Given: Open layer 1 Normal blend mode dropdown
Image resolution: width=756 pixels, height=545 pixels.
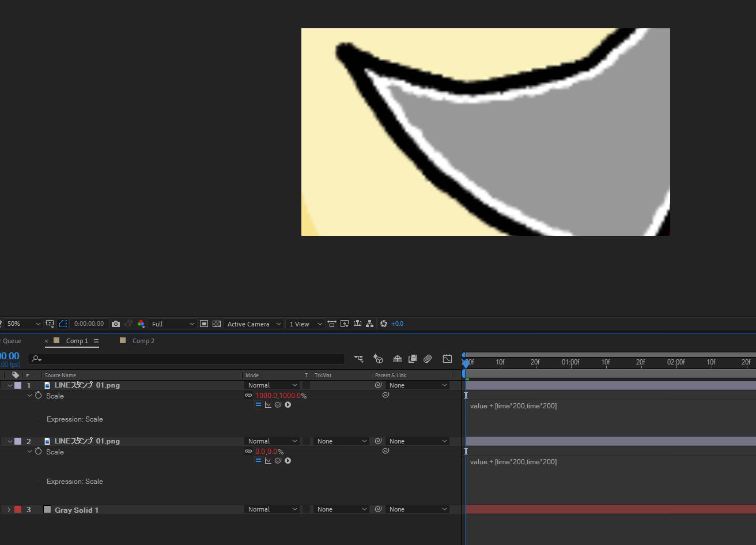Looking at the screenshot, I should click(272, 385).
